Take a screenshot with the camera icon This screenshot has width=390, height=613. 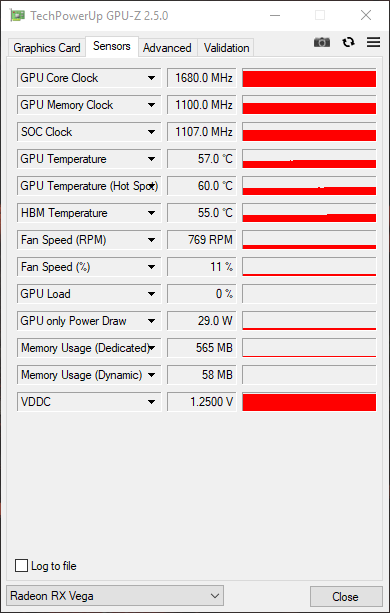(322, 42)
